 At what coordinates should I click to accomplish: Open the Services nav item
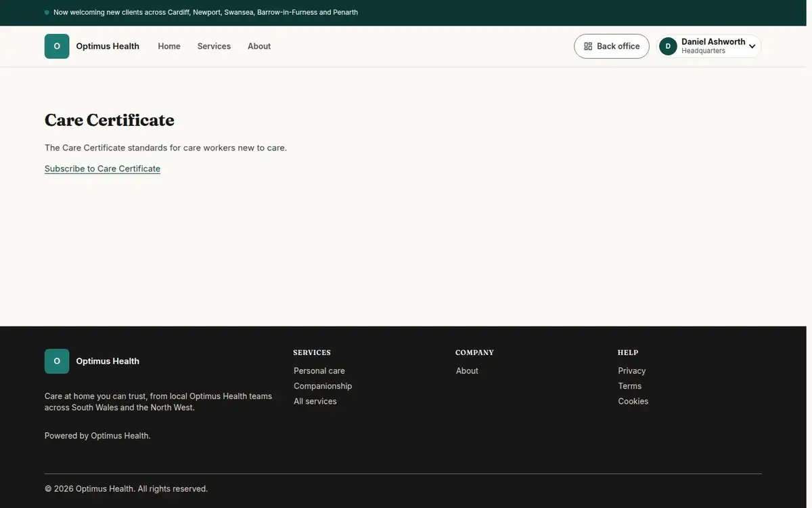(x=214, y=46)
